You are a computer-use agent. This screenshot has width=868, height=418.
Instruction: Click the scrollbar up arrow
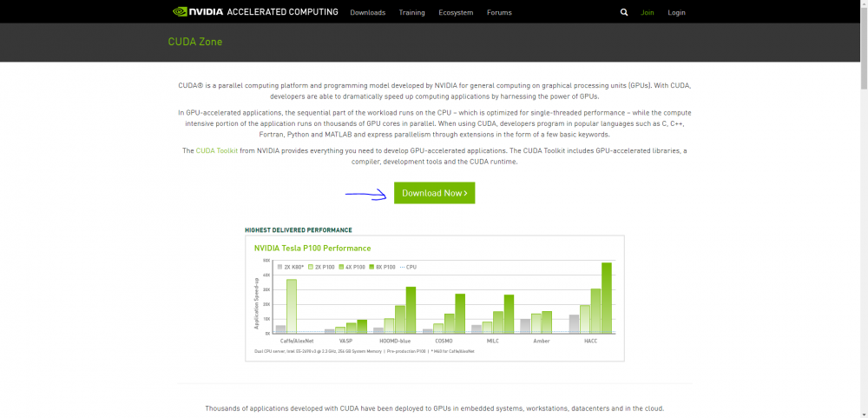pos(864,3)
